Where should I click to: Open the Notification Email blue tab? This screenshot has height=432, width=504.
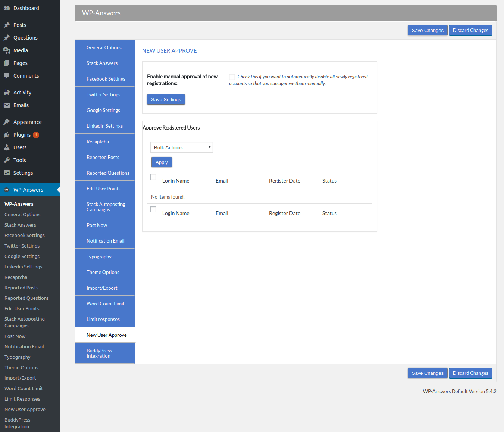click(x=105, y=241)
